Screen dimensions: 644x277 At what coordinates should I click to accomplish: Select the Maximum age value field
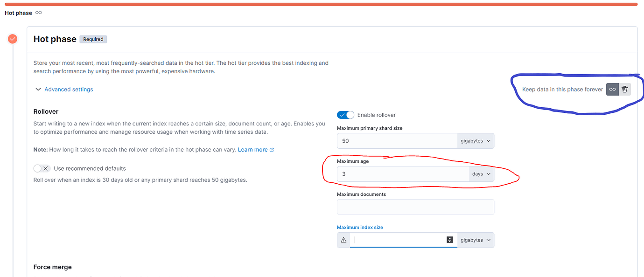401,173
